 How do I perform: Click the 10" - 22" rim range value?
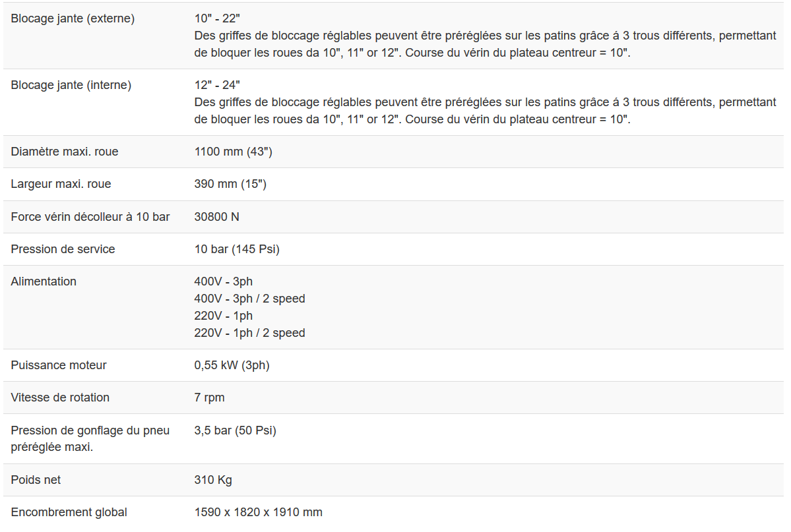click(x=217, y=18)
